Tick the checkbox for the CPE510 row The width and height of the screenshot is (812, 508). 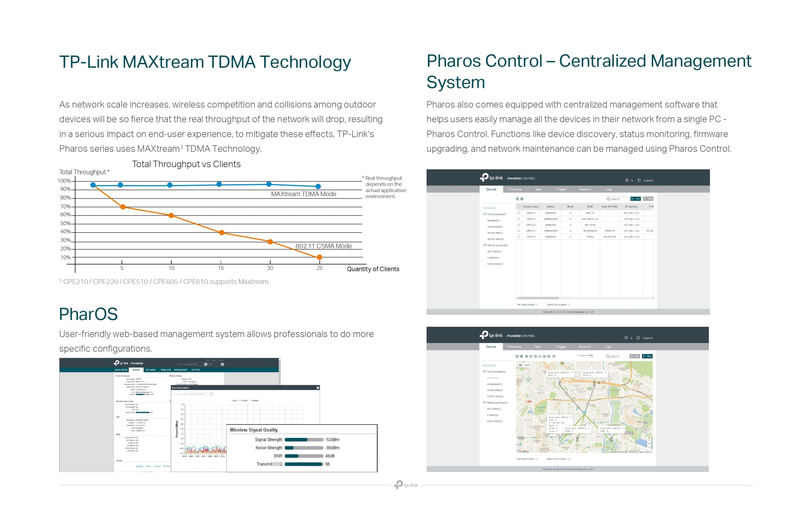point(519,219)
